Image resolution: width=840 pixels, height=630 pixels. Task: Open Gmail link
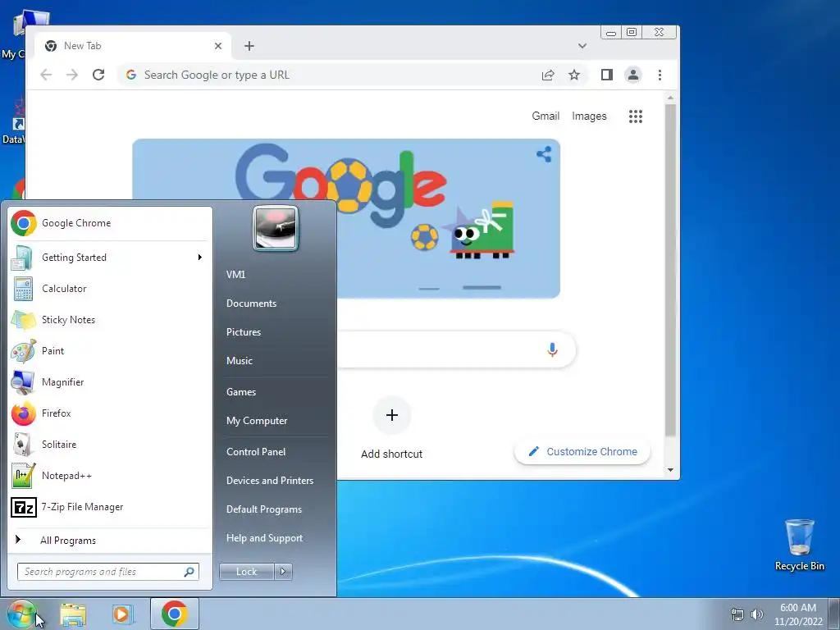tap(546, 116)
